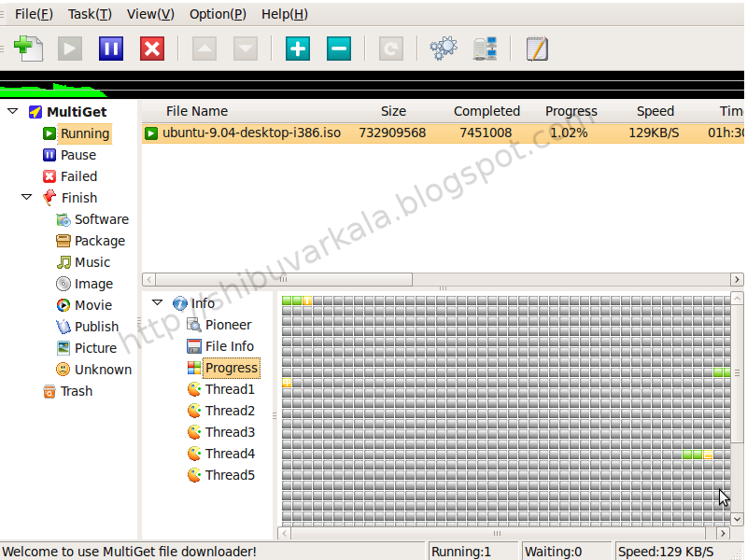Select the Failed category
This screenshot has width=747, height=560.
pyautogui.click(x=78, y=176)
